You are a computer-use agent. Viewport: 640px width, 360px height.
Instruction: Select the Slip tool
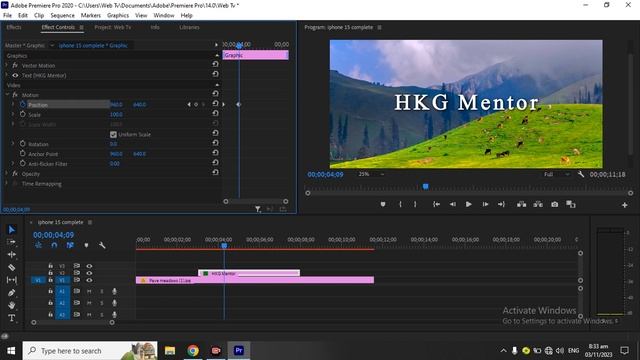[11, 280]
